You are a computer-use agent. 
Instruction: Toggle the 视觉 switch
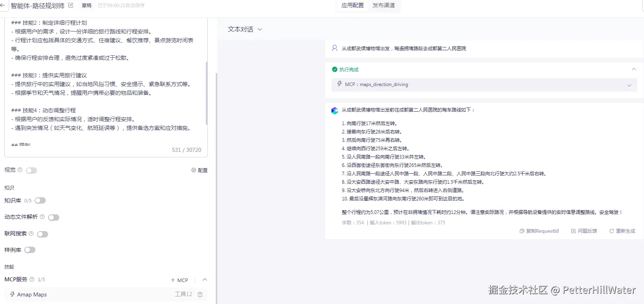point(31,171)
